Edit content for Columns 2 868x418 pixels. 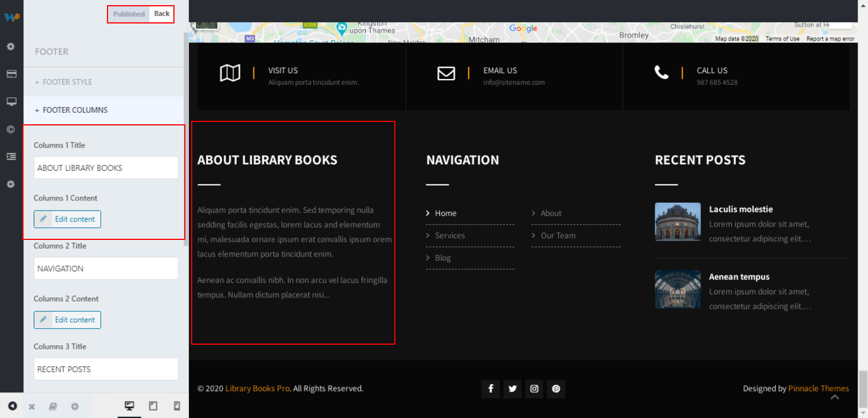(68, 320)
